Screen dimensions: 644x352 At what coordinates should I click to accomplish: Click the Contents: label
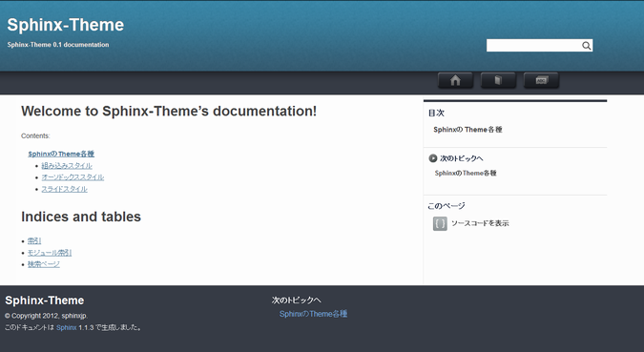(35, 136)
